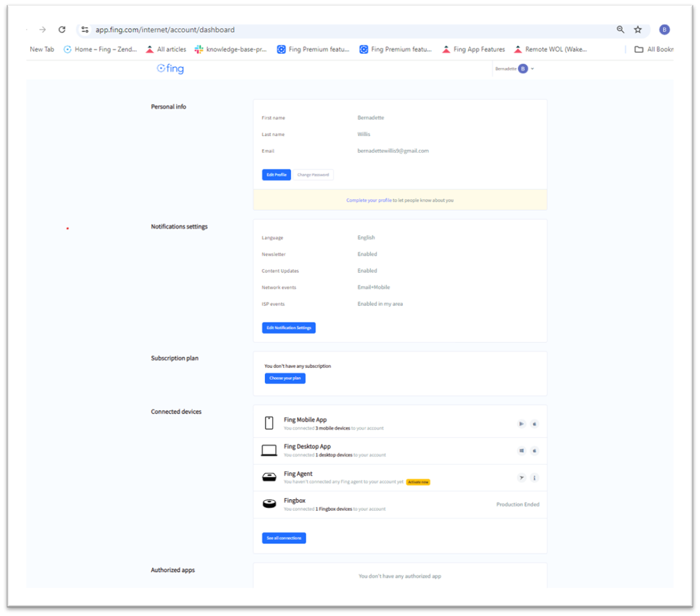
Task: Follow the Complete your profile link
Action: [x=369, y=200]
